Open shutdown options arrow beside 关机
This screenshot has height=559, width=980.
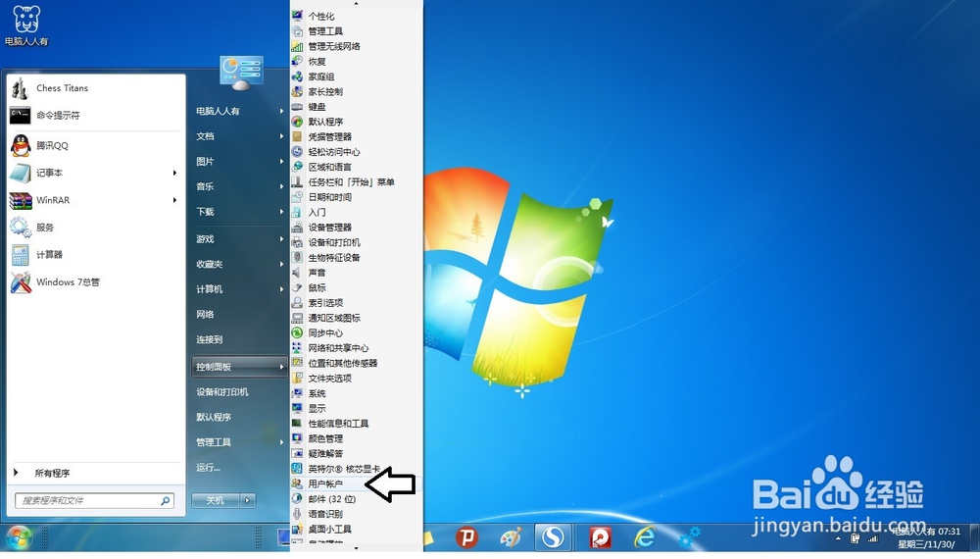click(x=248, y=500)
